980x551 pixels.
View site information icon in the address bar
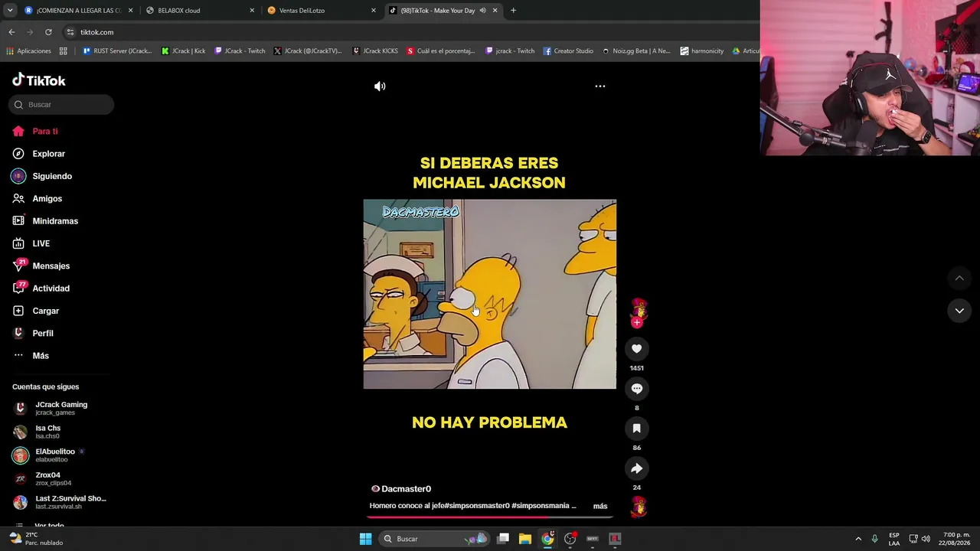pos(70,32)
